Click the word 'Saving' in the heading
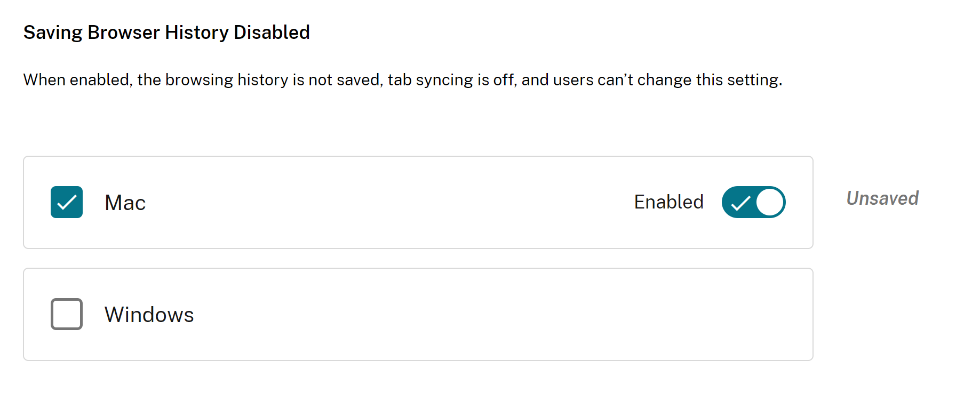 pyautogui.click(x=53, y=33)
